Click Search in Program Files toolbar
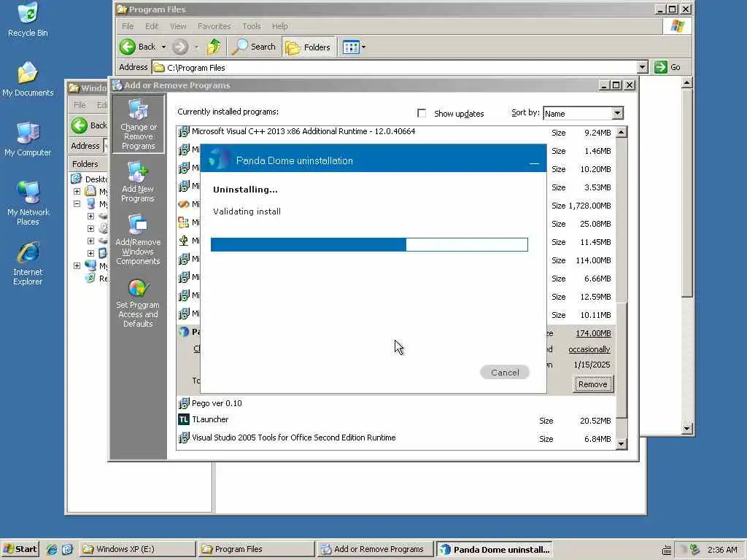747x560 pixels. point(254,47)
